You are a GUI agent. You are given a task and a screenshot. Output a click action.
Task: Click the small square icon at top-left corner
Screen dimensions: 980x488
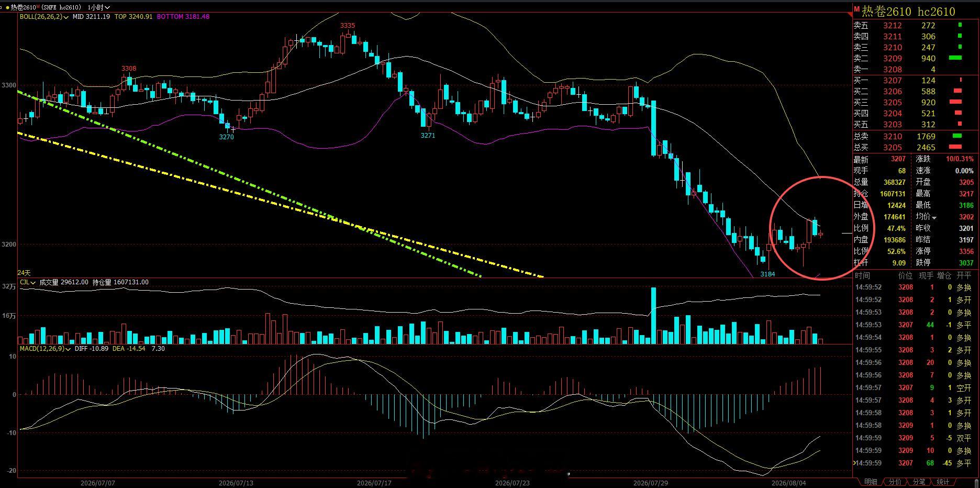(x=2, y=7)
